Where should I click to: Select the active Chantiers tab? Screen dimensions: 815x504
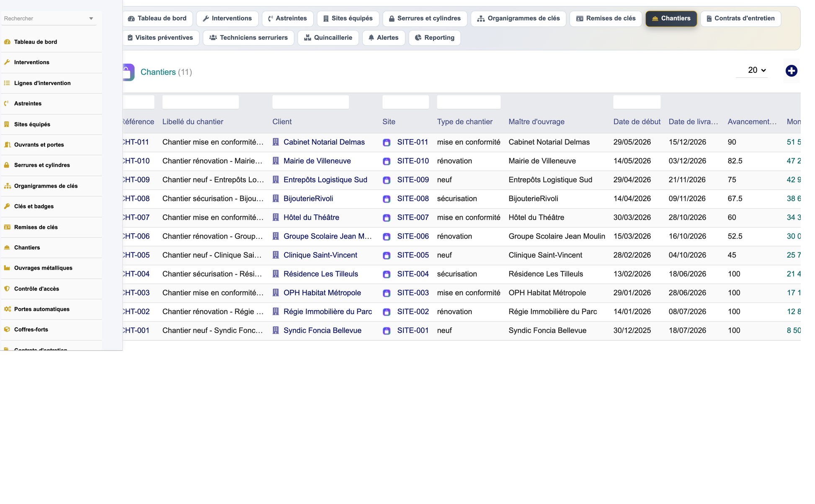pyautogui.click(x=671, y=18)
